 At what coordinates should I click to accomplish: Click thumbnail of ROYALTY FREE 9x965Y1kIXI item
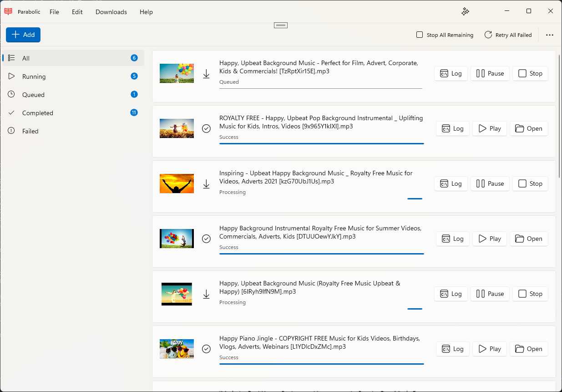point(177,128)
